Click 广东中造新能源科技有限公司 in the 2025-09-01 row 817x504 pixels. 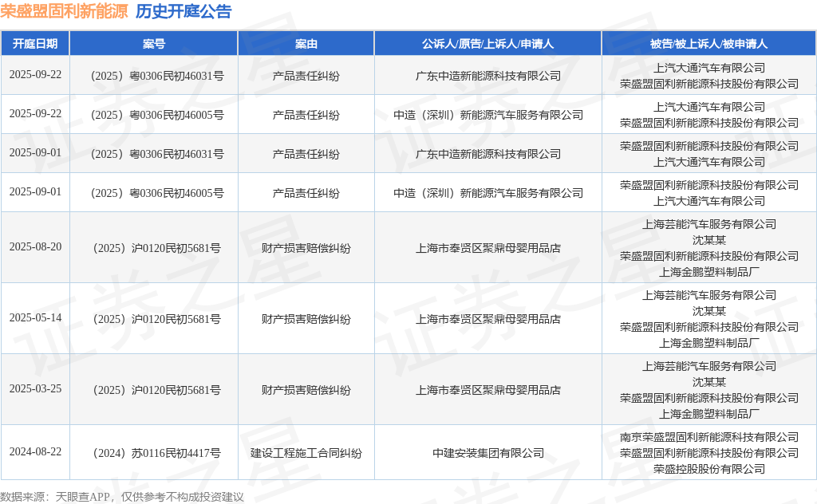(487, 154)
